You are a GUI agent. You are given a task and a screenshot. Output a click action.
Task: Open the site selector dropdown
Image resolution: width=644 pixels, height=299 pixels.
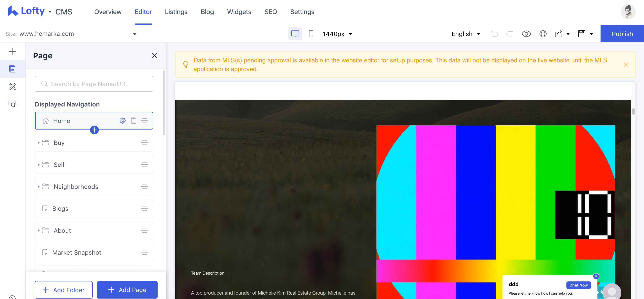(135, 34)
